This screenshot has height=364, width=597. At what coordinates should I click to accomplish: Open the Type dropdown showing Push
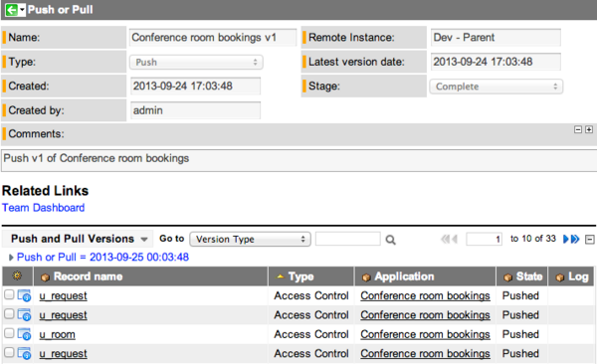pyautogui.click(x=196, y=62)
